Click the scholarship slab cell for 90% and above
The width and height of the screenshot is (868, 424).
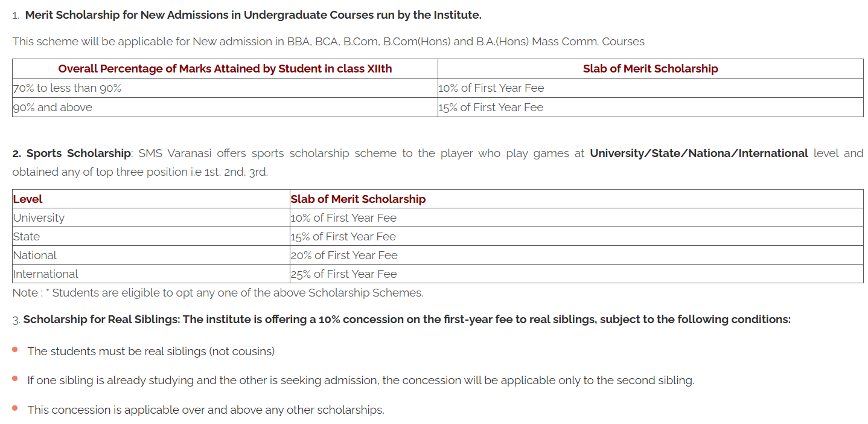coord(491,108)
